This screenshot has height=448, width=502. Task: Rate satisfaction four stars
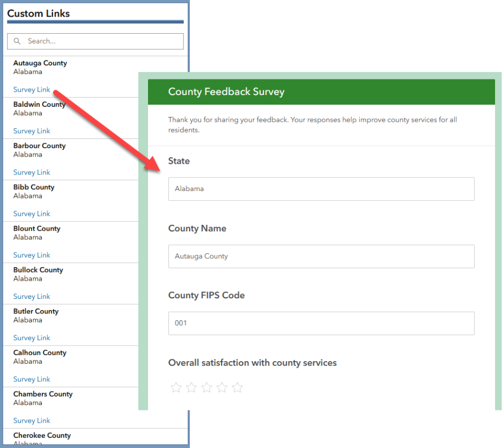coord(222,387)
